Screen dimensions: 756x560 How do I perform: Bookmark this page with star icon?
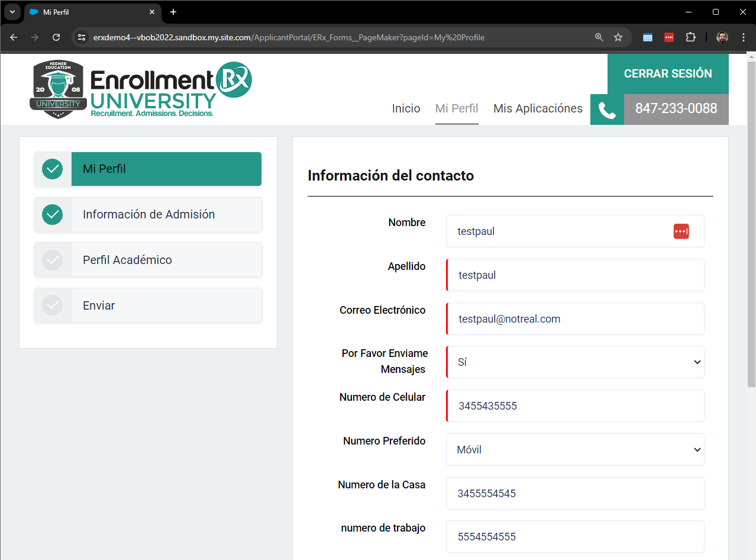pos(618,37)
